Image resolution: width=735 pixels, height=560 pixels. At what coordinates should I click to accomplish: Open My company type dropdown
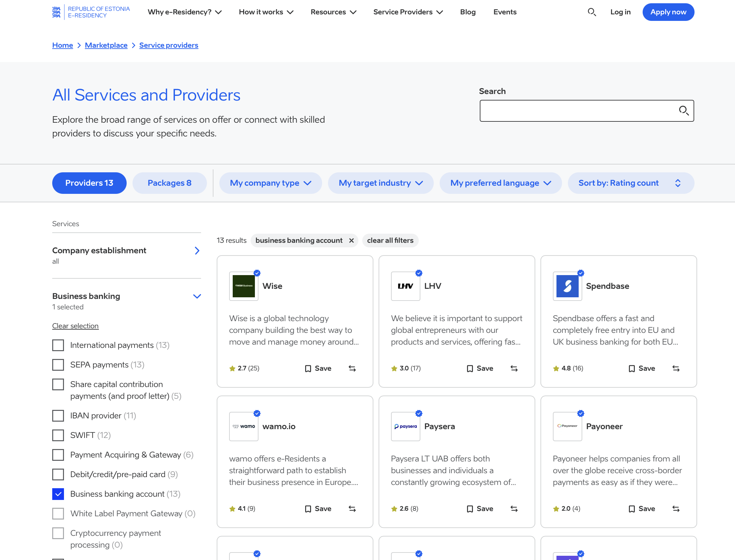(270, 183)
